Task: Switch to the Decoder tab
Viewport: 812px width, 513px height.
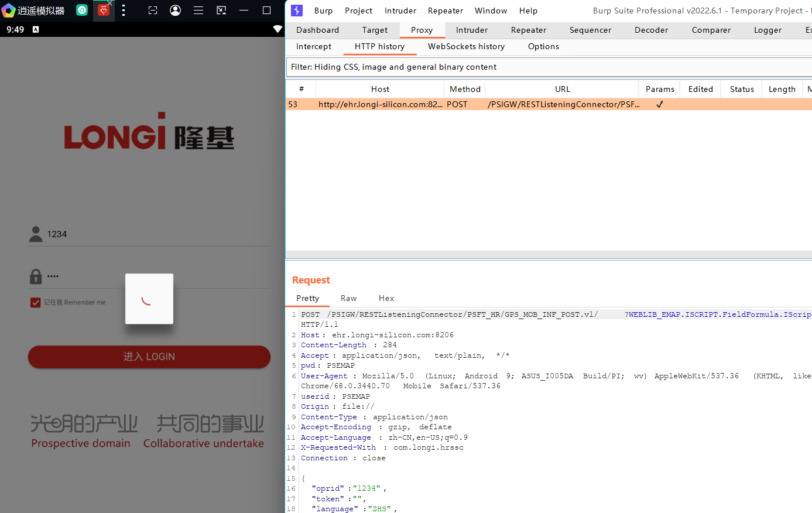Action: point(651,30)
